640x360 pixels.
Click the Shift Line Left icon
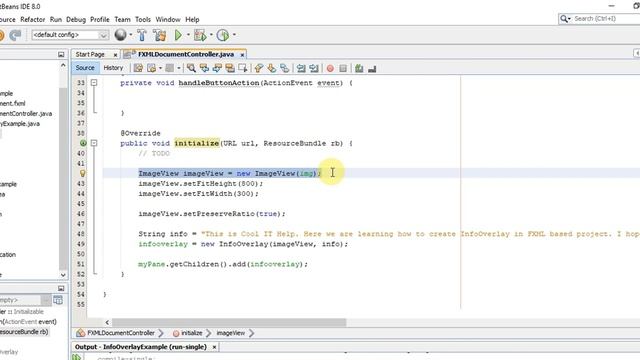(x=301, y=68)
